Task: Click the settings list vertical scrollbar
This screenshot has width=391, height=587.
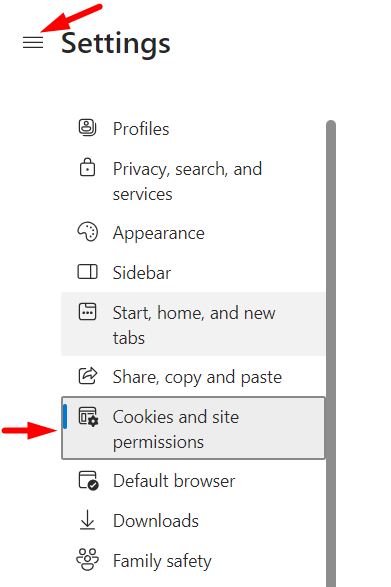Action: 331,353
